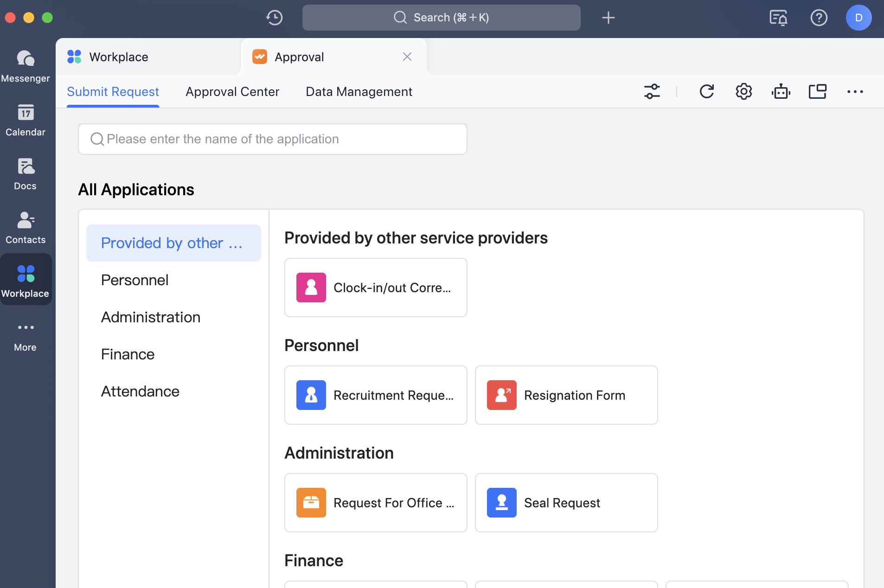The height and width of the screenshot is (588, 884).
Task: Open Messenger from the sidebar
Action: 26,65
